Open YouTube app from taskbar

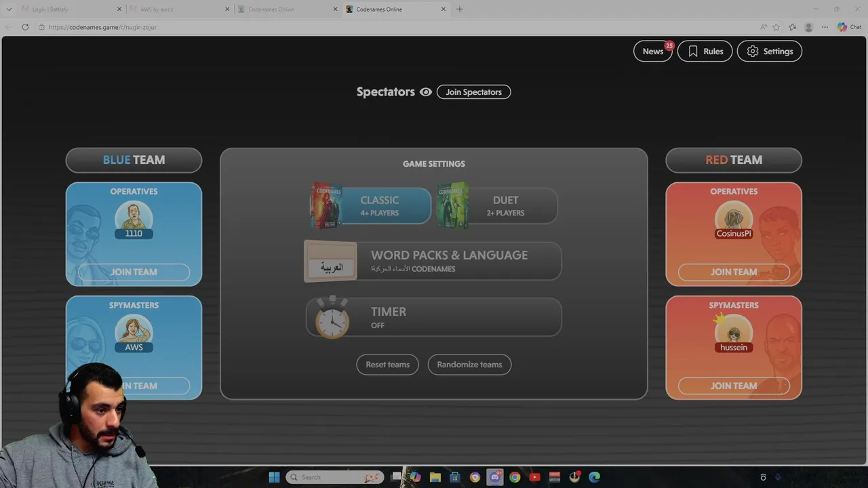pyautogui.click(x=534, y=477)
